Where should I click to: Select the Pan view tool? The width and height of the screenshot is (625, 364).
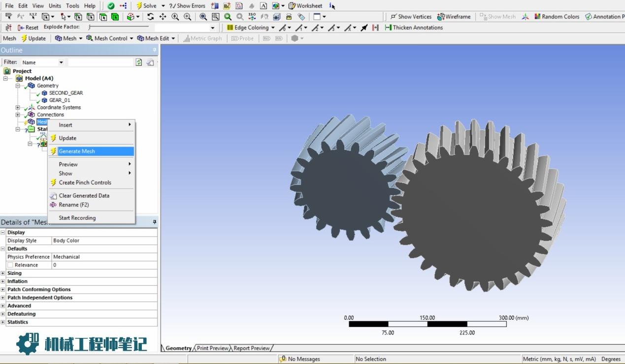[163, 17]
